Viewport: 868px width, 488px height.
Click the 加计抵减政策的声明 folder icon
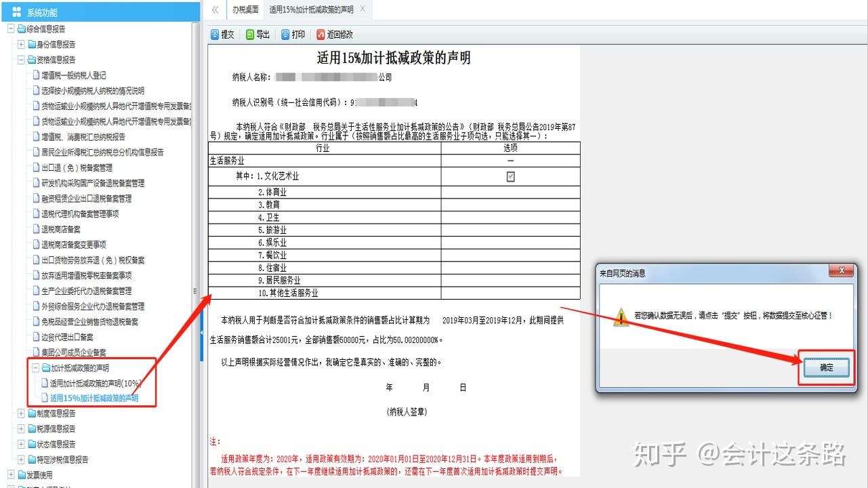[47, 368]
